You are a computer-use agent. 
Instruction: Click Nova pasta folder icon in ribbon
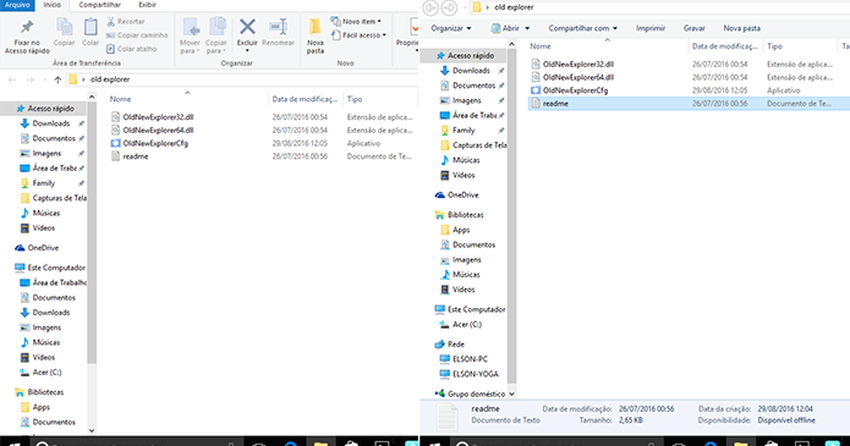tap(315, 27)
